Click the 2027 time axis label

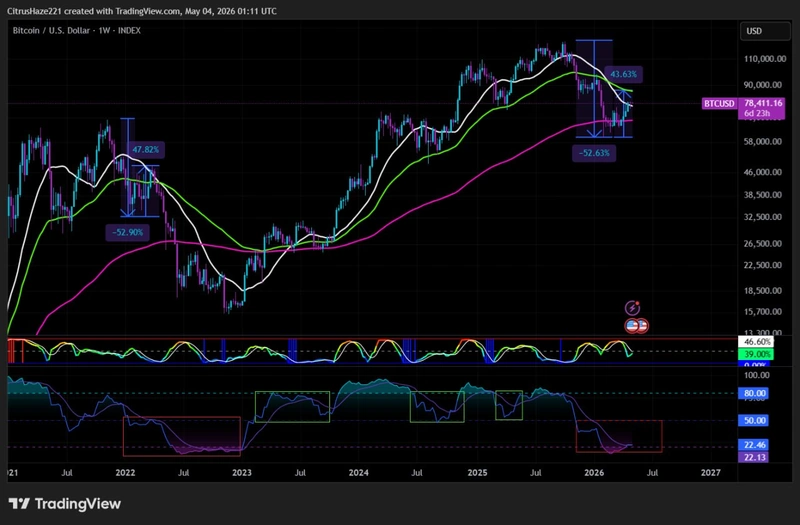[x=711, y=473]
